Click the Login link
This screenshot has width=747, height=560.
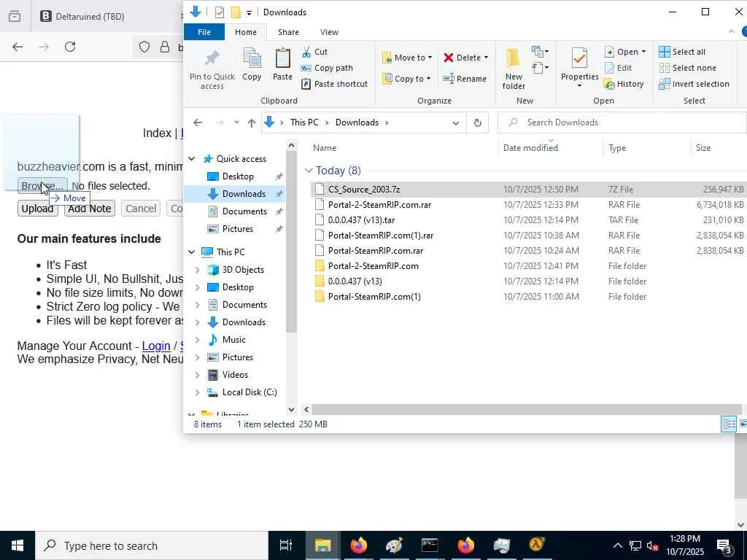click(x=156, y=346)
